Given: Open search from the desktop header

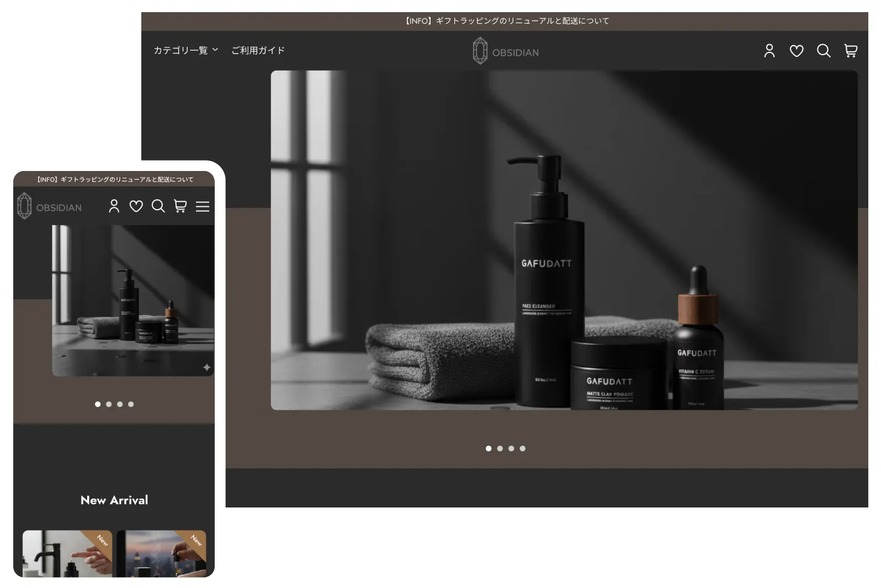Looking at the screenshot, I should click(823, 51).
